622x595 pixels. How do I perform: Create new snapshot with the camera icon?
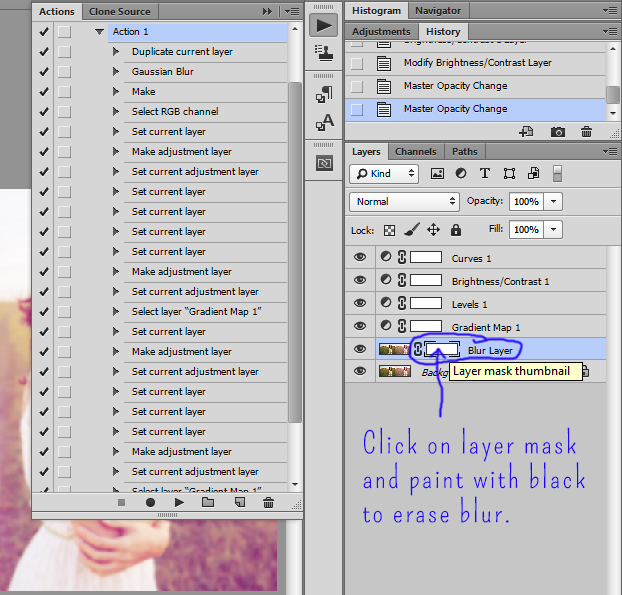pos(558,132)
